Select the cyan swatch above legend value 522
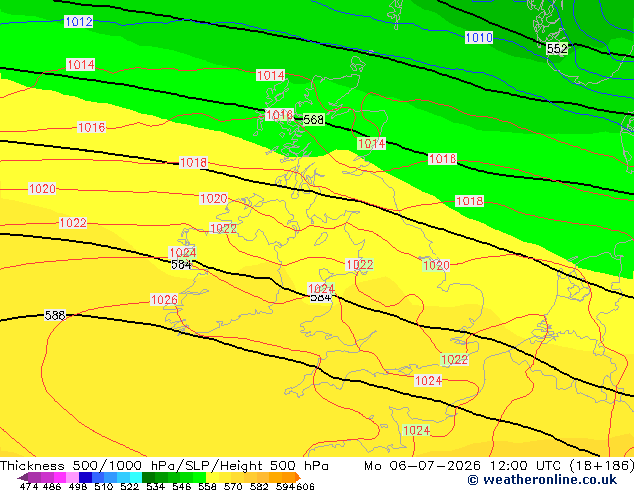This screenshot has width=634, height=490. coord(136,477)
